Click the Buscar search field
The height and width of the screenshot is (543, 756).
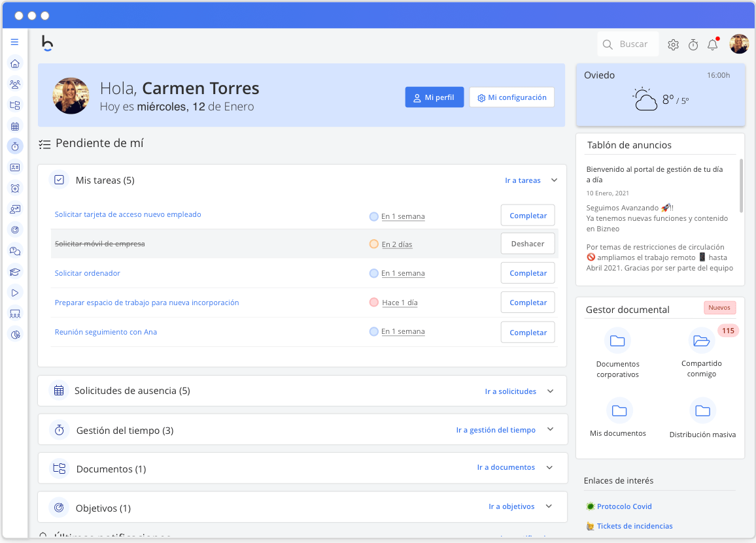[x=628, y=44]
